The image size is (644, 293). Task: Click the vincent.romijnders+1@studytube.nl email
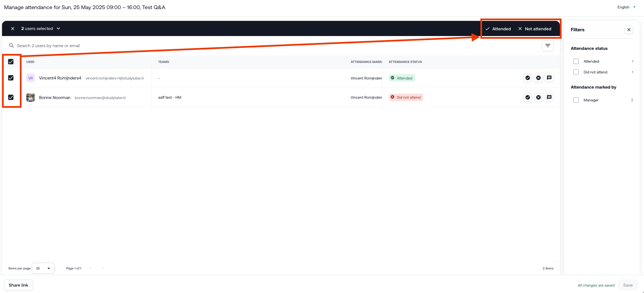click(x=114, y=78)
